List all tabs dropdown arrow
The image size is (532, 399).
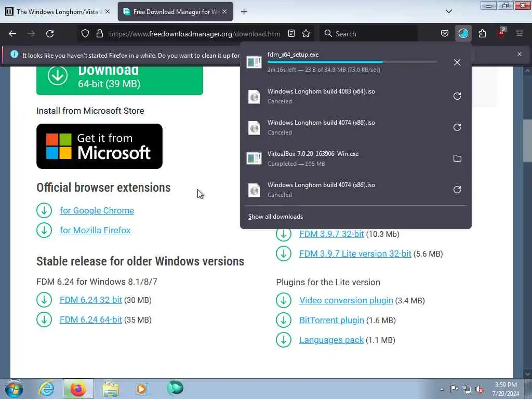coord(448,11)
